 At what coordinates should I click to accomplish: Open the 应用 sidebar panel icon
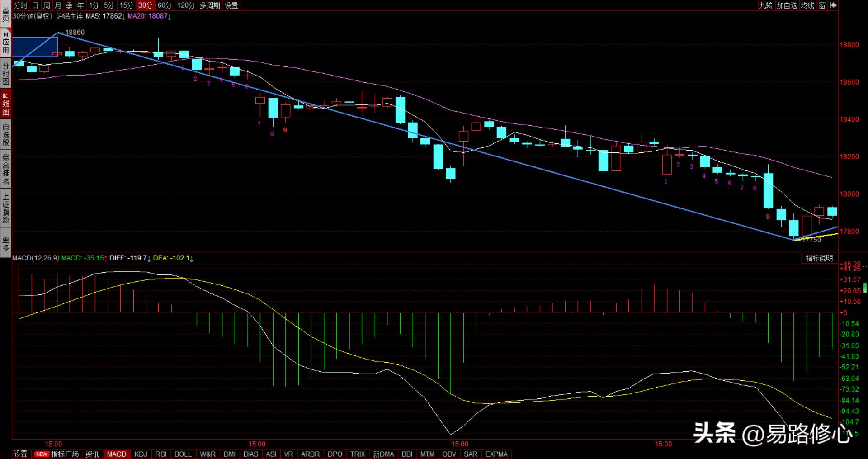5,43
